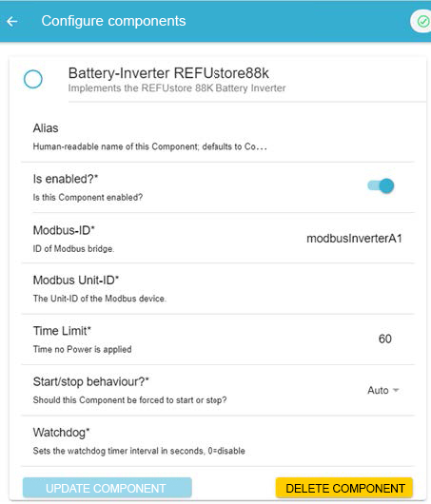Click the dropdown arrow beside Auto
431x504 pixels.
[396, 390]
